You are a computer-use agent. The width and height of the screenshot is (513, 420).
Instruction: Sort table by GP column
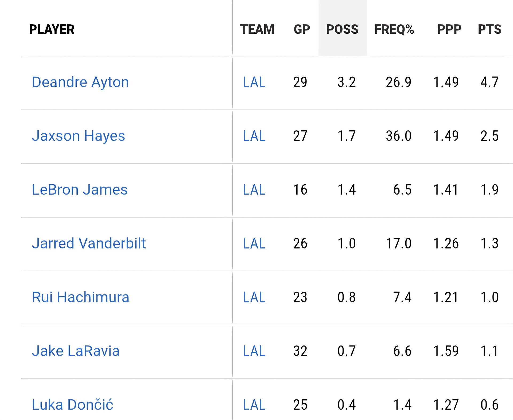(302, 29)
